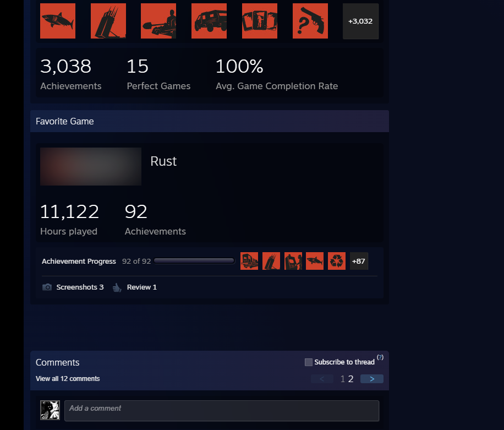Select the 92 Achievements count for Rust

(x=136, y=212)
